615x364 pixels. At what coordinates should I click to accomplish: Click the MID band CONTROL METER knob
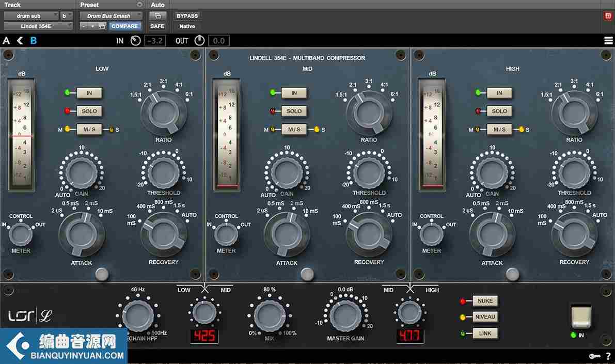pyautogui.click(x=226, y=234)
